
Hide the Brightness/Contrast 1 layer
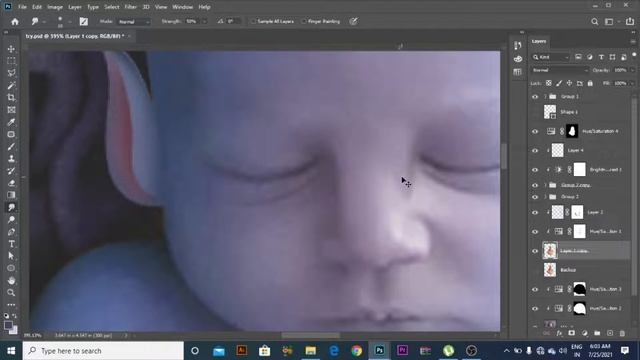pos(535,170)
